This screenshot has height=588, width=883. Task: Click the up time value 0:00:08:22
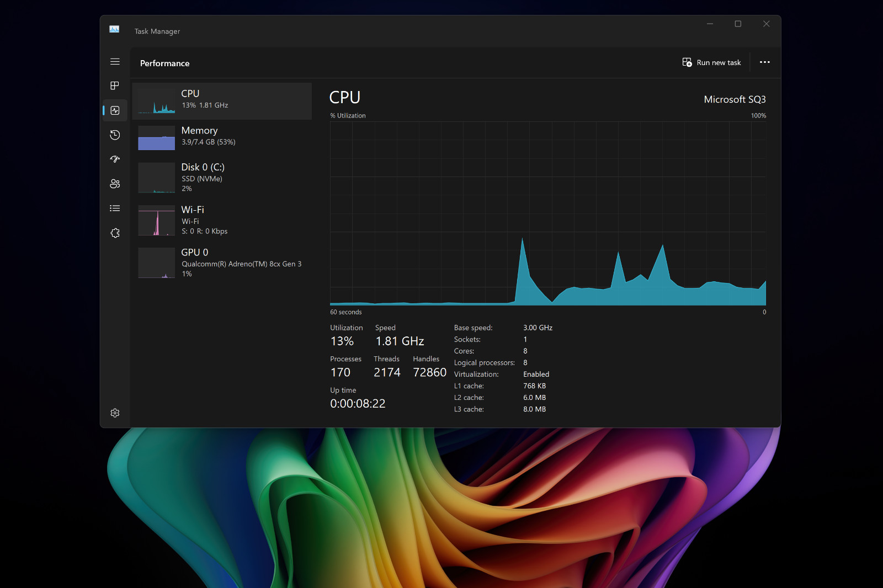(358, 404)
